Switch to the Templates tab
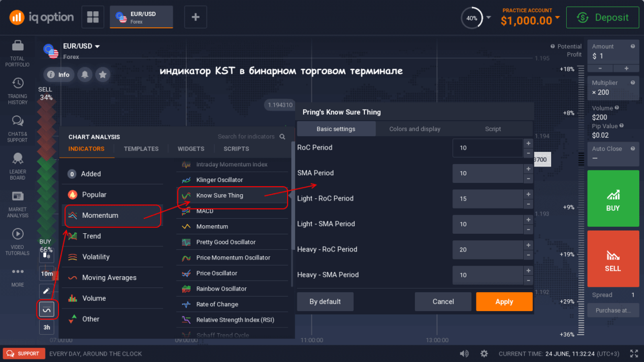The image size is (644, 362). (x=141, y=149)
